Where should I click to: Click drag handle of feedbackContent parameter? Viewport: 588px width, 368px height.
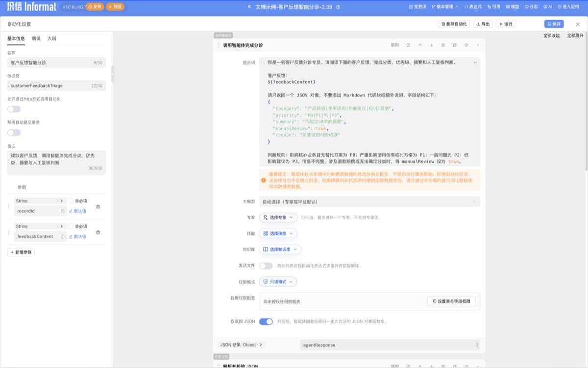click(x=9, y=232)
